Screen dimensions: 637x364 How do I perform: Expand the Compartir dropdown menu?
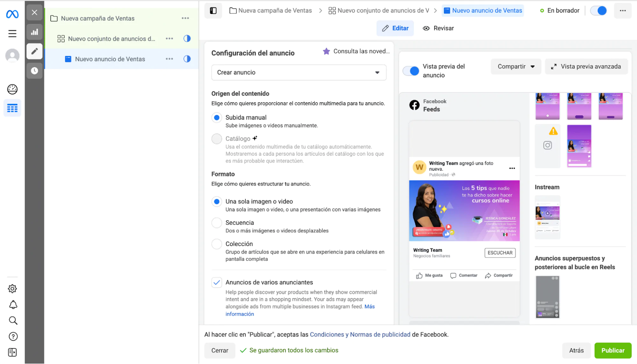[516, 66]
